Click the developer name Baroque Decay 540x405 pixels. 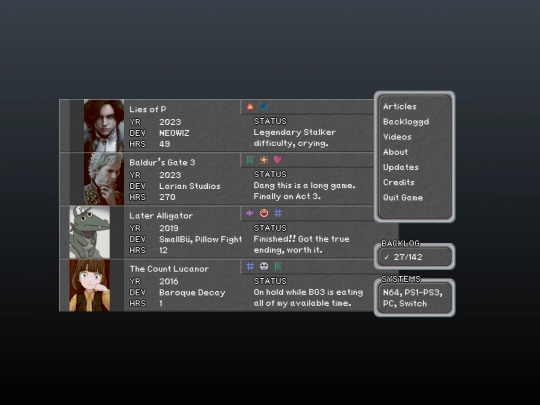192,292
